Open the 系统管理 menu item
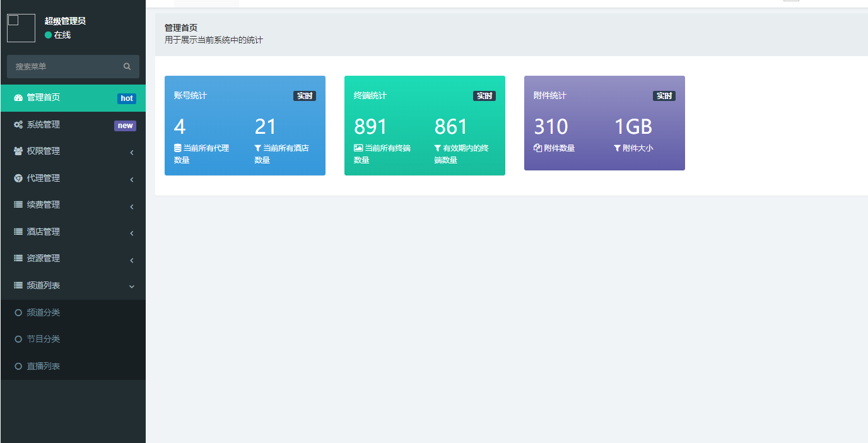Viewport: 868px width, 443px height. pyautogui.click(x=43, y=125)
